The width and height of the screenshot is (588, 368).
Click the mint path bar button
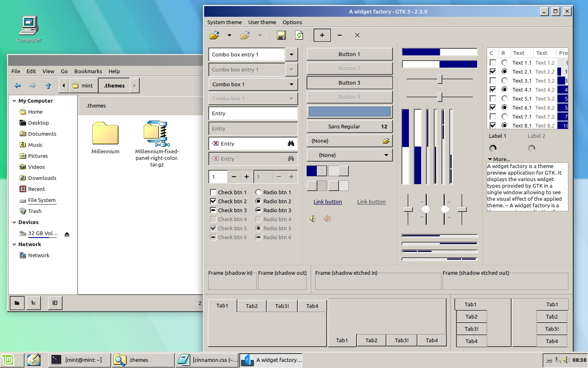(83, 85)
